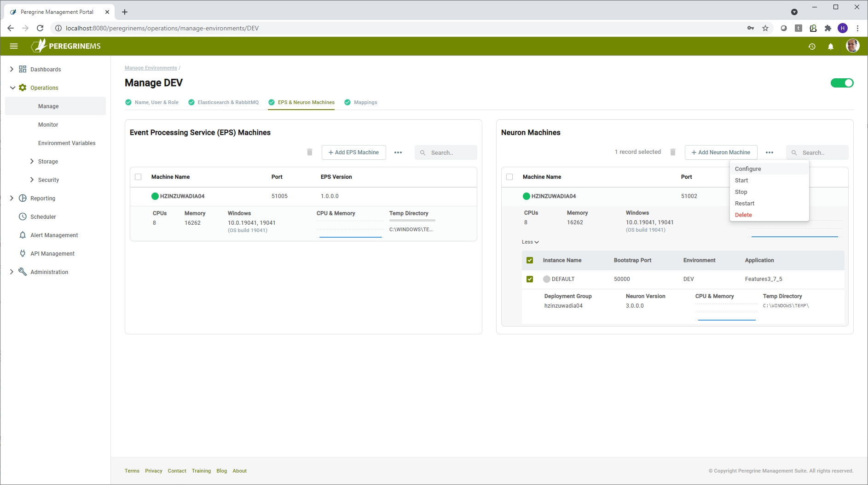Viewport: 868px width, 485px height.
Task: Collapse the Operations tree chevron
Action: click(x=12, y=88)
